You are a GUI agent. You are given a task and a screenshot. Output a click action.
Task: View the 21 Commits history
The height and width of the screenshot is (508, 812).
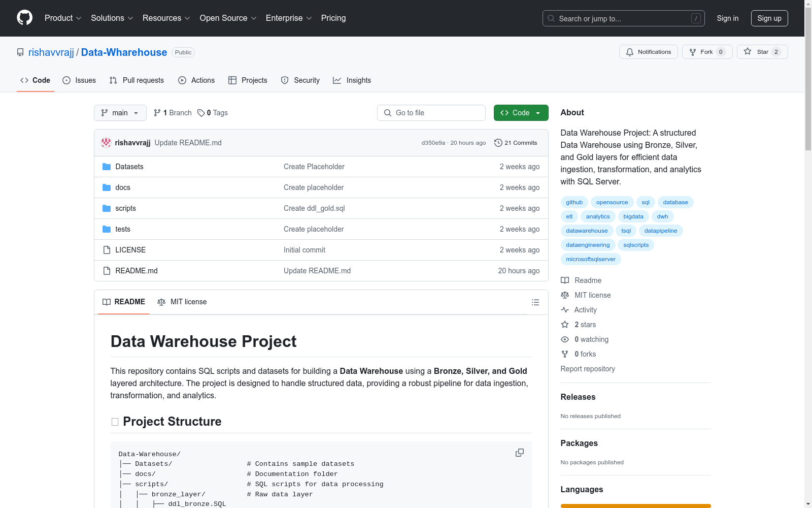coord(516,143)
